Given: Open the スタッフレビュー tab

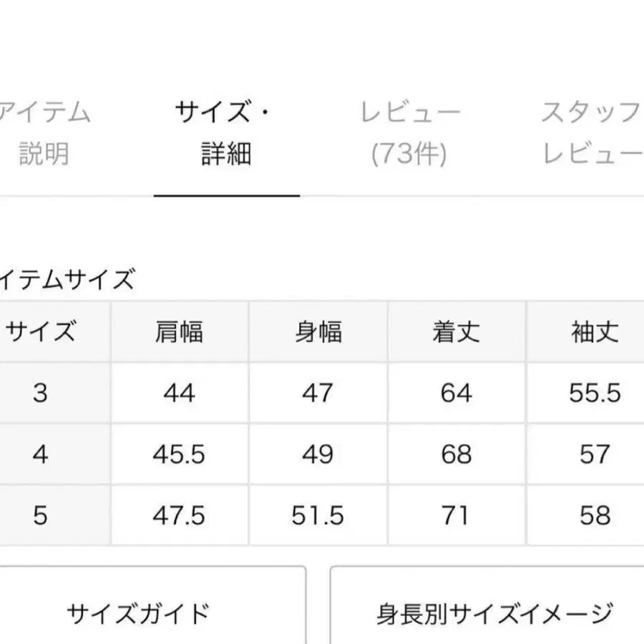Looking at the screenshot, I should pyautogui.click(x=592, y=133).
